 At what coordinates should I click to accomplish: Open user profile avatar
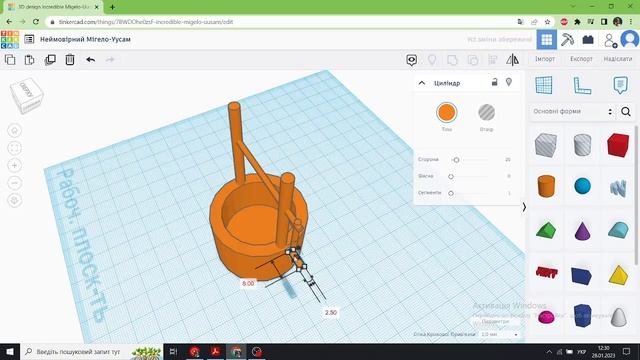pyautogui.click(x=629, y=40)
